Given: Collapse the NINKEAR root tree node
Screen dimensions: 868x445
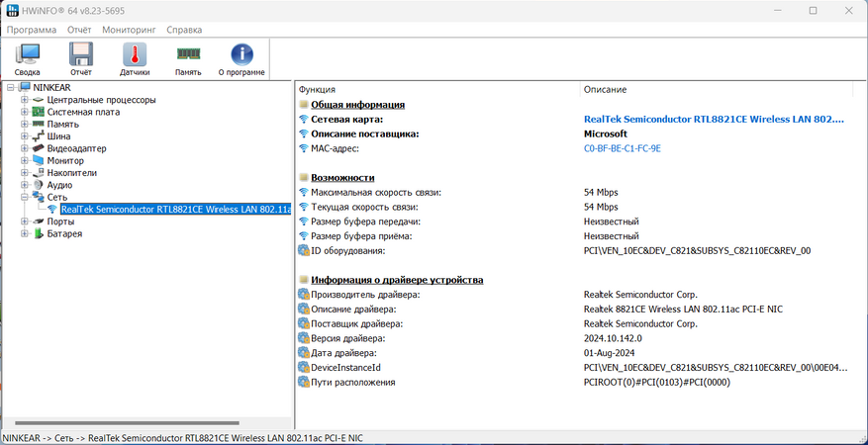Looking at the screenshot, I should [12, 87].
